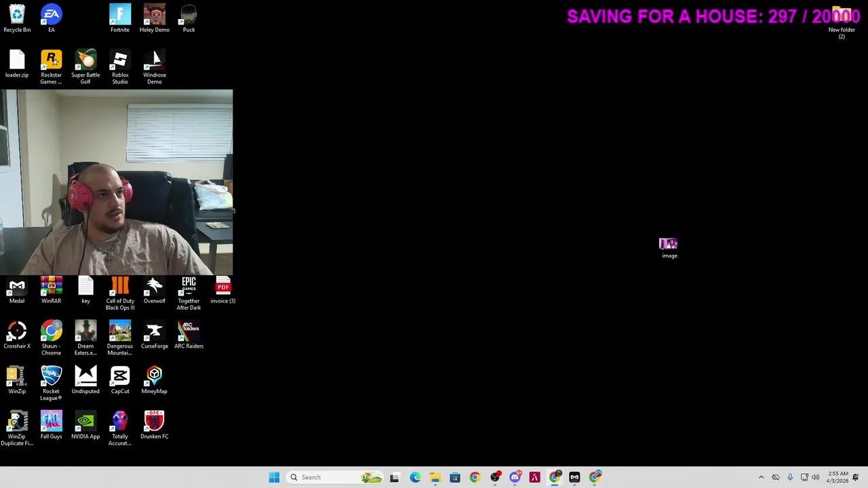Click the microphone icon in system tray
This screenshot has height=488, width=868.
[790, 477]
